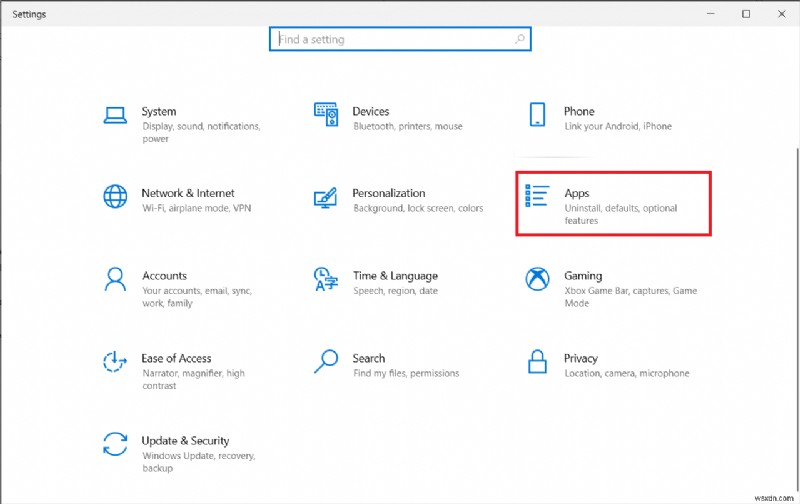800x504 pixels.
Task: Open Devices via its keyboard icon
Action: click(326, 114)
